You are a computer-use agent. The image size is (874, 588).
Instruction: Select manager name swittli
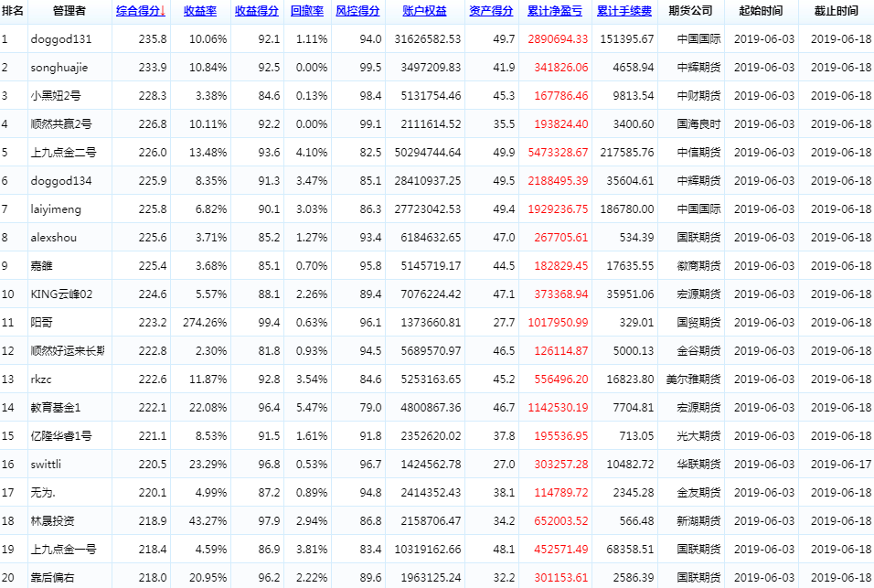pos(46,465)
